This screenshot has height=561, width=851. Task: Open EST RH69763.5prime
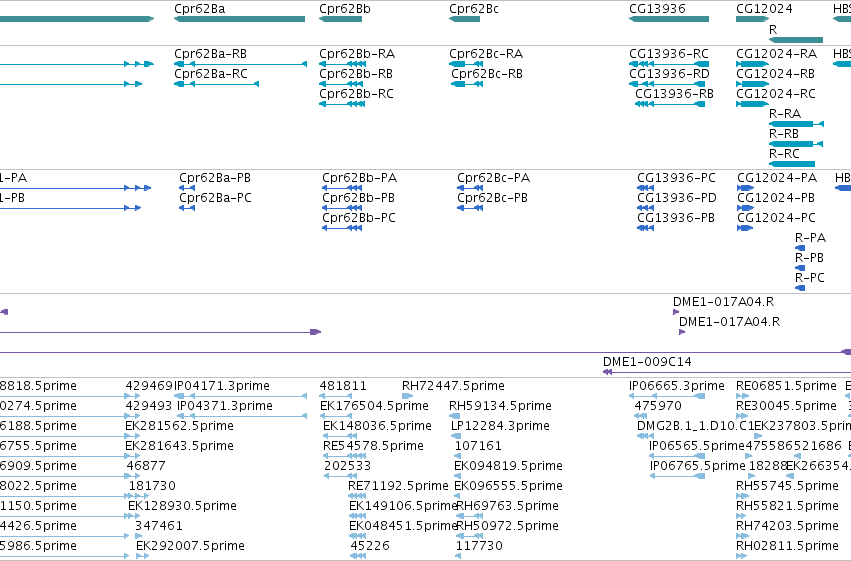point(507,507)
